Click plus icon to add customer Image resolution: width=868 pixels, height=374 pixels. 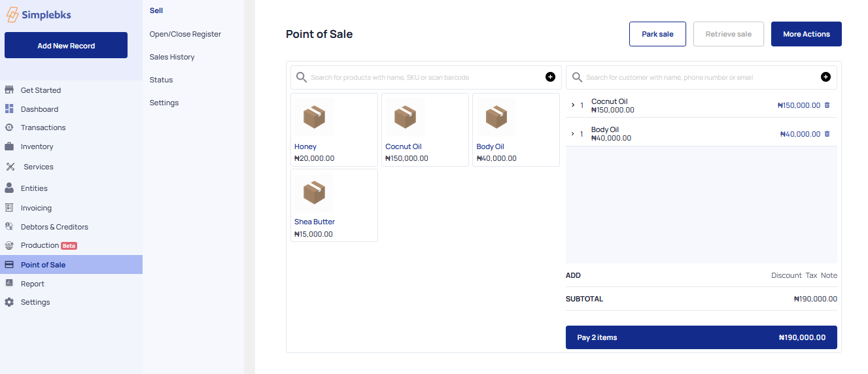click(825, 77)
